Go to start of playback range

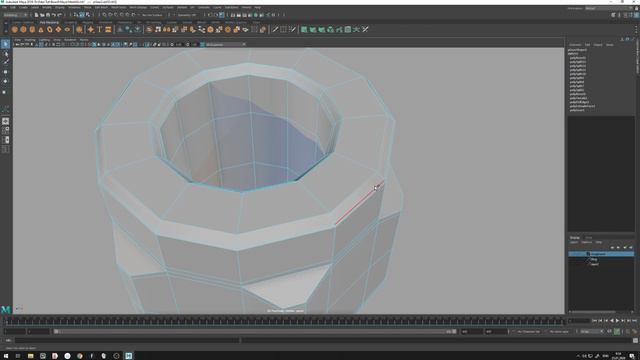594,321
